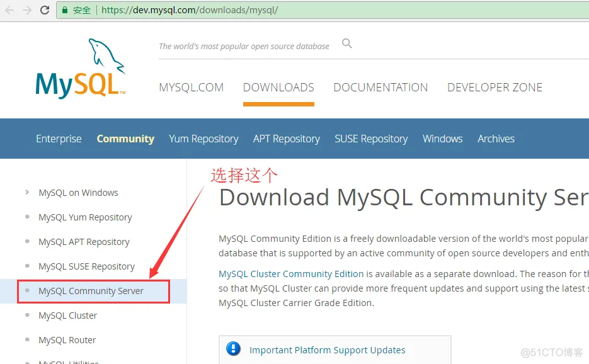Open MySQL Router sidebar link
Screen dimensions: 589x364
pos(67,340)
